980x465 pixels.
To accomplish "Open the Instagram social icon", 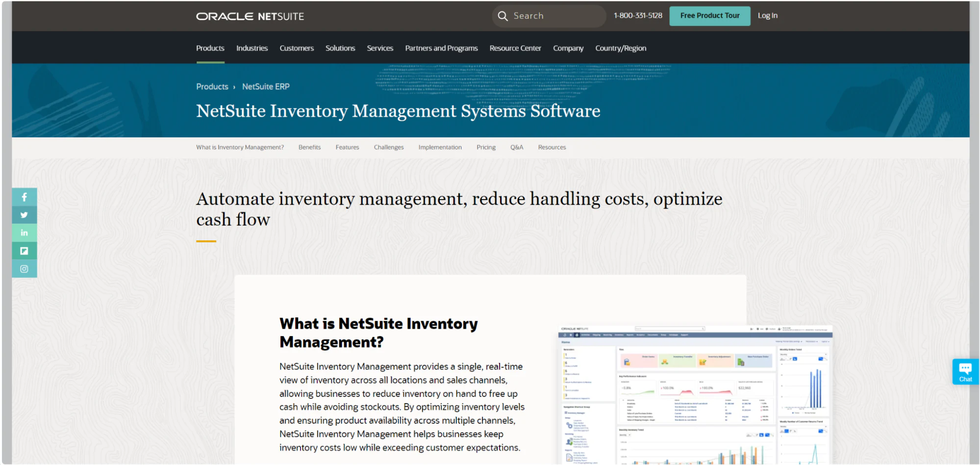I will [24, 269].
